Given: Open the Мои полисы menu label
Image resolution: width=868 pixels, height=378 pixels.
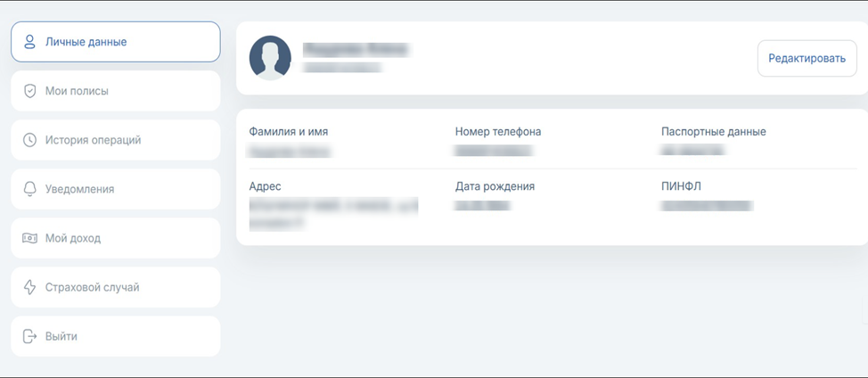Looking at the screenshot, I should coord(77,91).
